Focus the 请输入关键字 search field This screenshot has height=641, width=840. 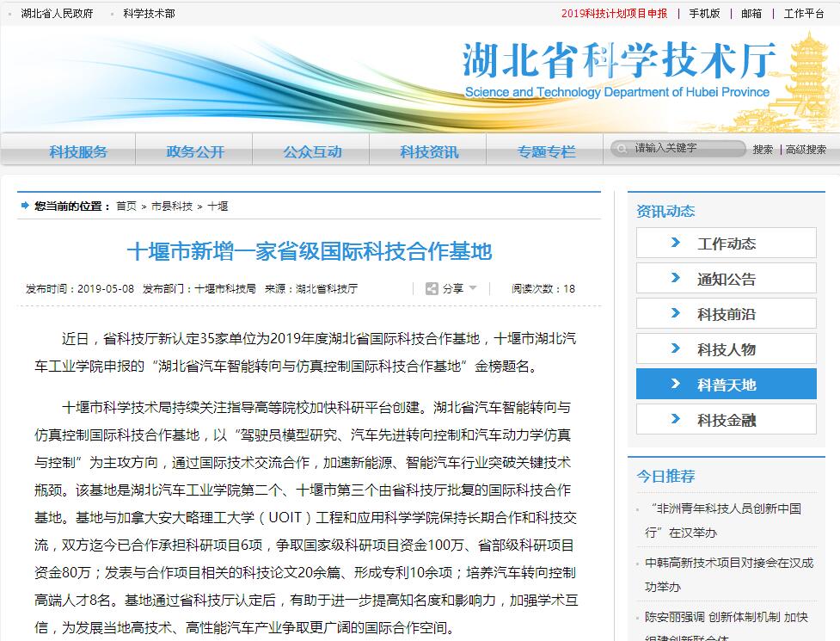[x=684, y=148]
